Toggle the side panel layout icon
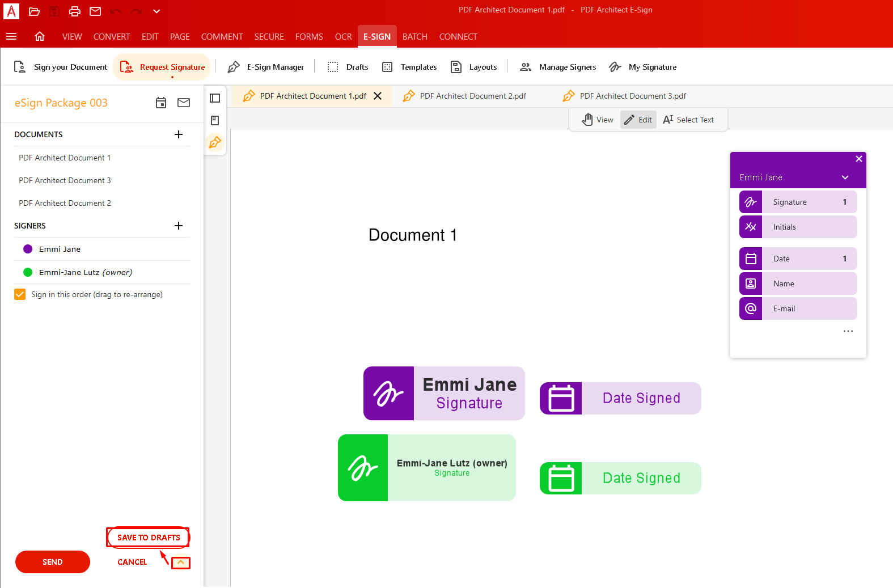 pyautogui.click(x=215, y=98)
